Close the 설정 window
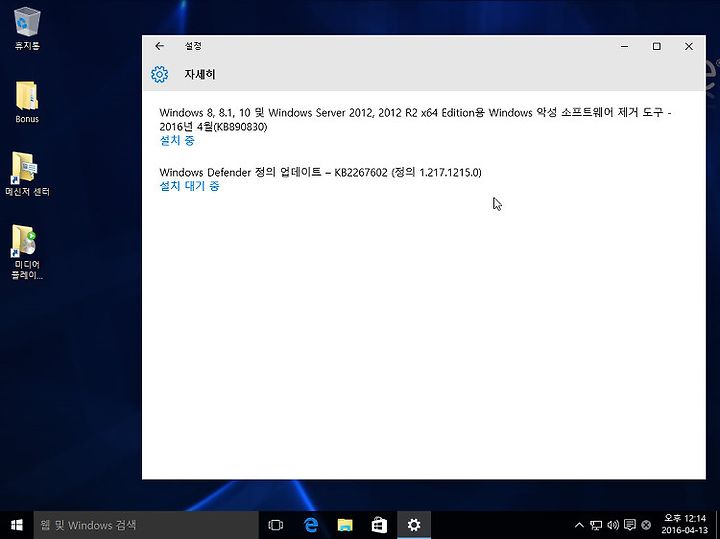This screenshot has height=539, width=720. tap(689, 46)
